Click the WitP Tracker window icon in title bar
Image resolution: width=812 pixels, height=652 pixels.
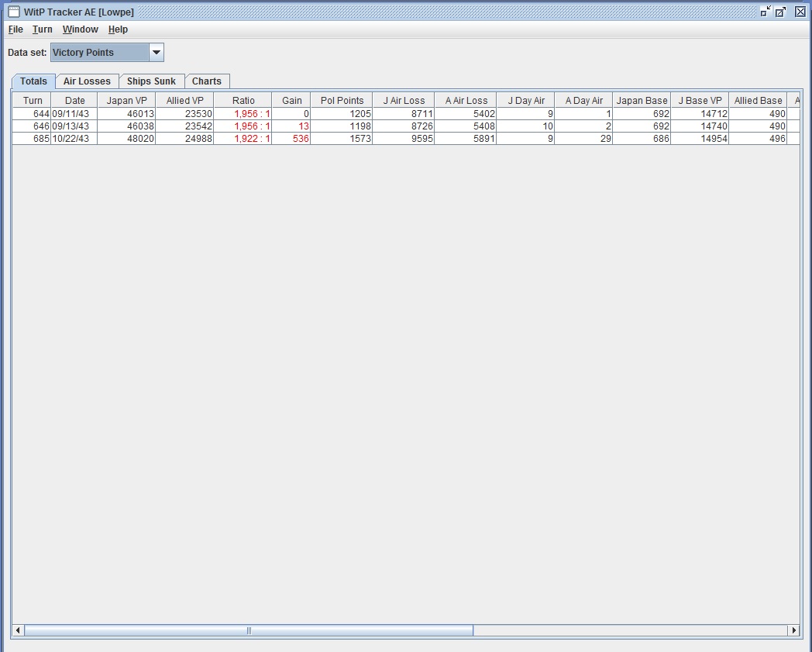pyautogui.click(x=14, y=12)
